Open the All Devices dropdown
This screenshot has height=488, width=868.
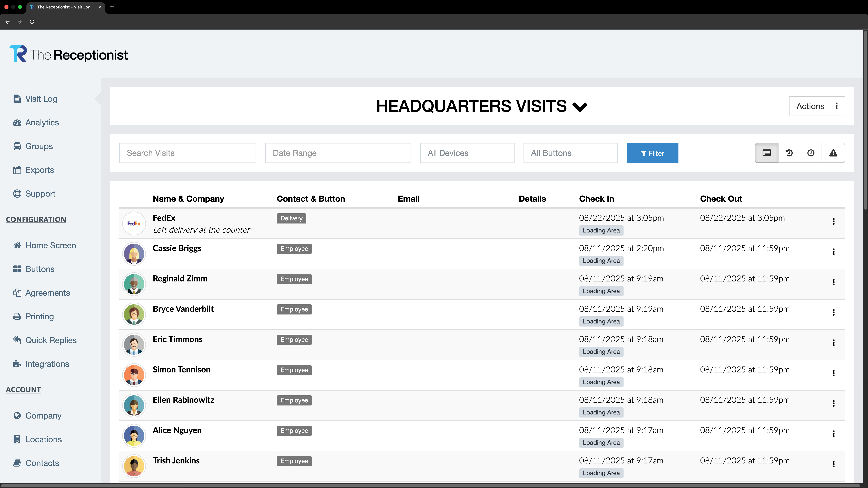click(467, 153)
